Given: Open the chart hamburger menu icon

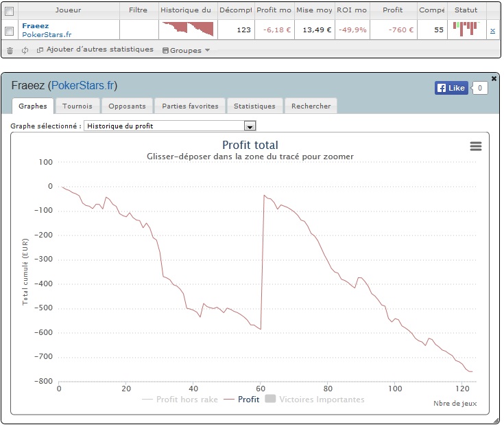Looking at the screenshot, I should pos(476,146).
